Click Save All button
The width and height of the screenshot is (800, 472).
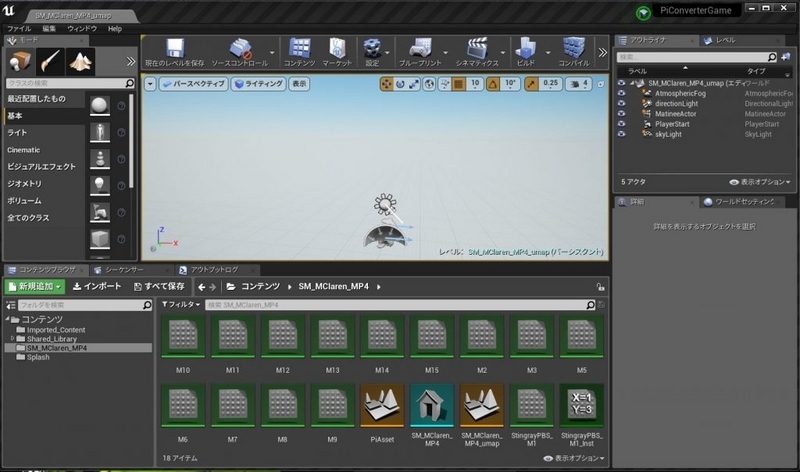pos(159,287)
